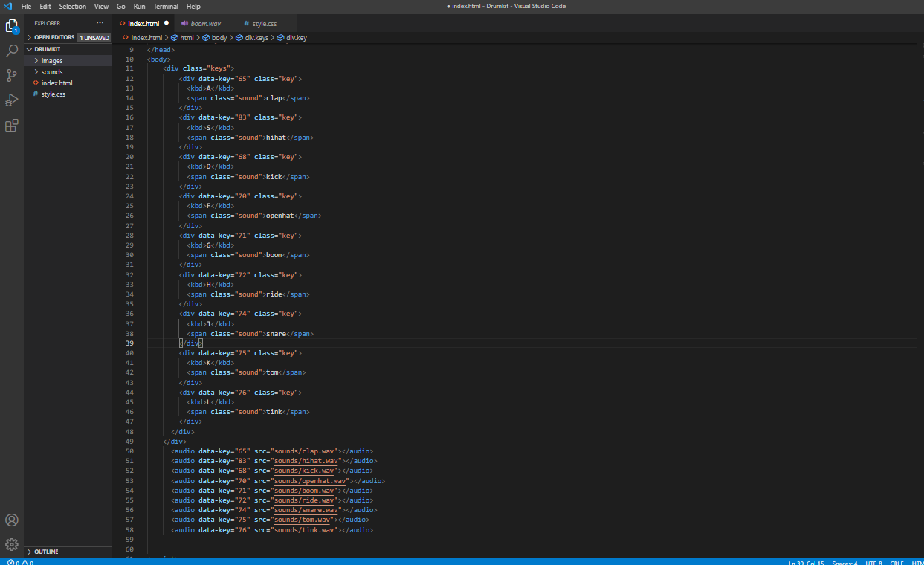Open the Accounts menu icon
The height and width of the screenshot is (565, 924).
click(11, 520)
